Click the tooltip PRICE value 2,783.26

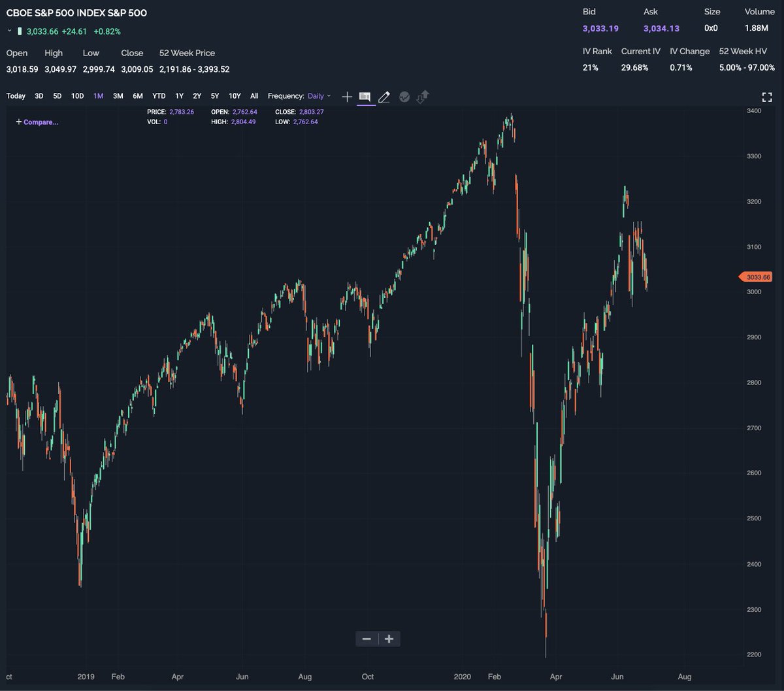pyautogui.click(x=181, y=112)
